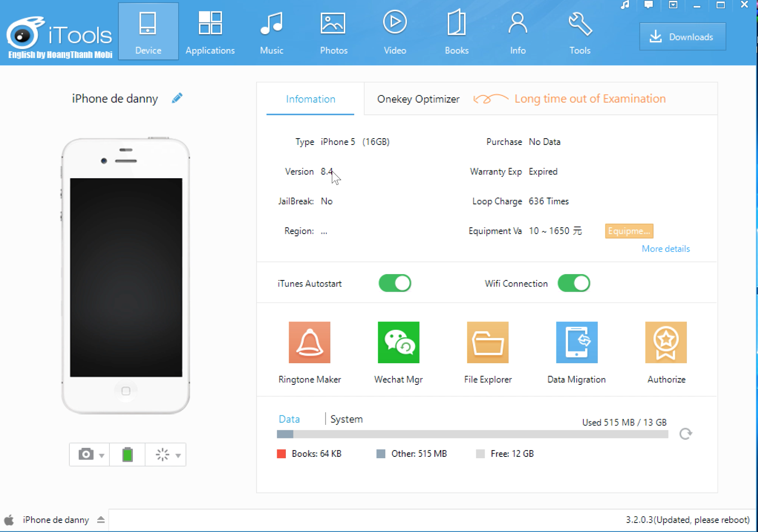Viewport: 758px width, 532px height.
Task: Open the Authorize tool
Action: [x=666, y=352]
